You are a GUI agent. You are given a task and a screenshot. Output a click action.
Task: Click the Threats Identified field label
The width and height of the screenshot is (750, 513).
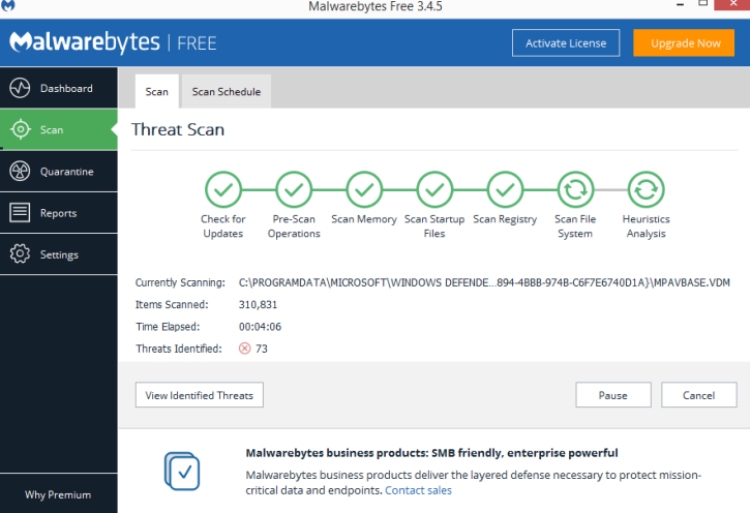click(179, 349)
